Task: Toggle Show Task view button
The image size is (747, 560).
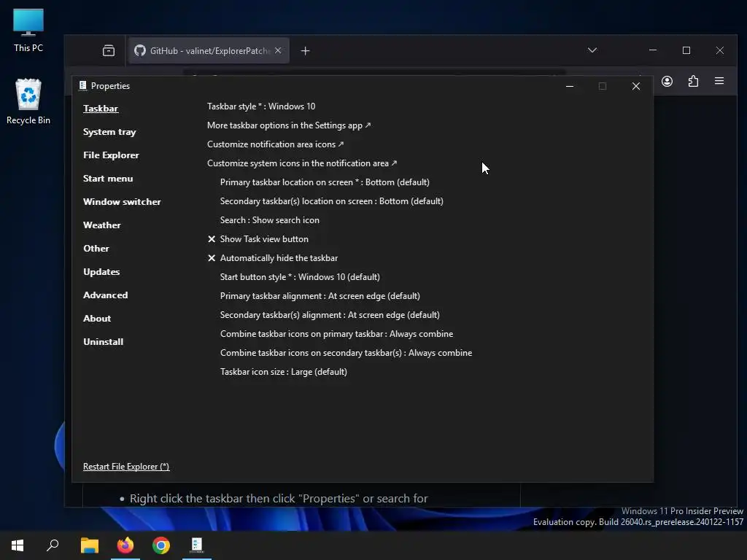Action: click(x=258, y=239)
